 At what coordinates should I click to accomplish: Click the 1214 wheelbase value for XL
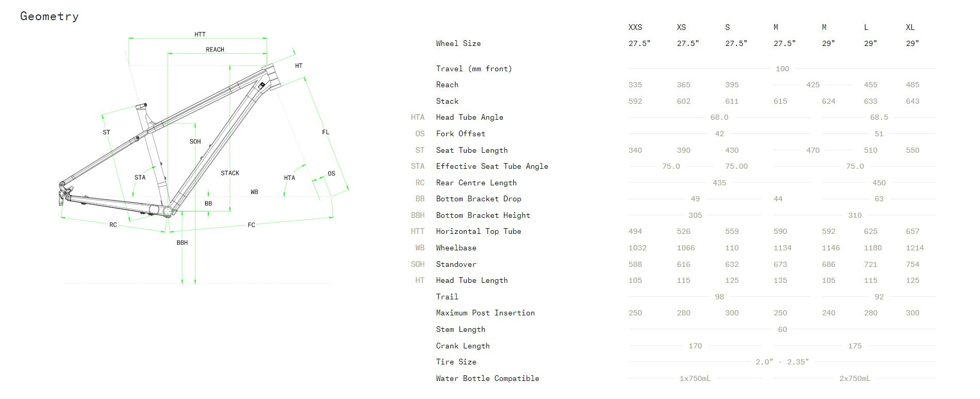pyautogui.click(x=914, y=248)
